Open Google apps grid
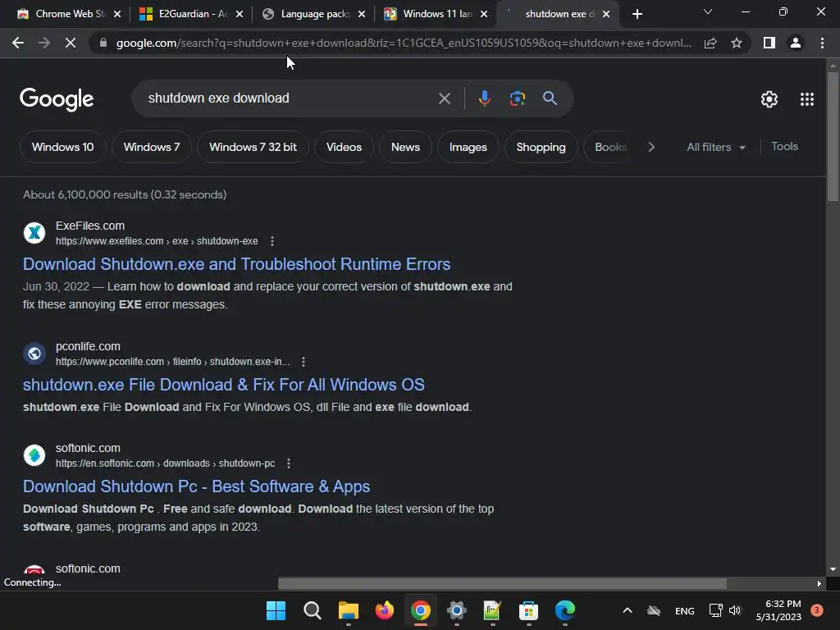This screenshot has width=840, height=630. coord(807,99)
